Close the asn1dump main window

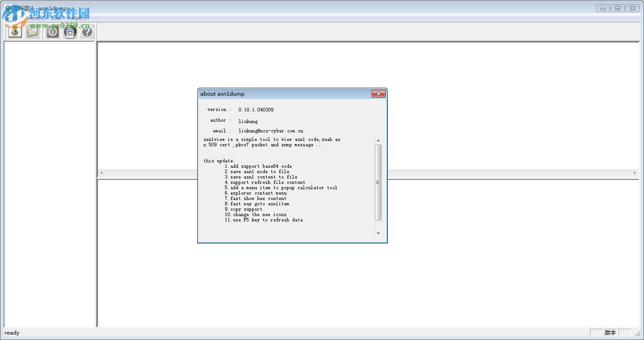(x=632, y=8)
